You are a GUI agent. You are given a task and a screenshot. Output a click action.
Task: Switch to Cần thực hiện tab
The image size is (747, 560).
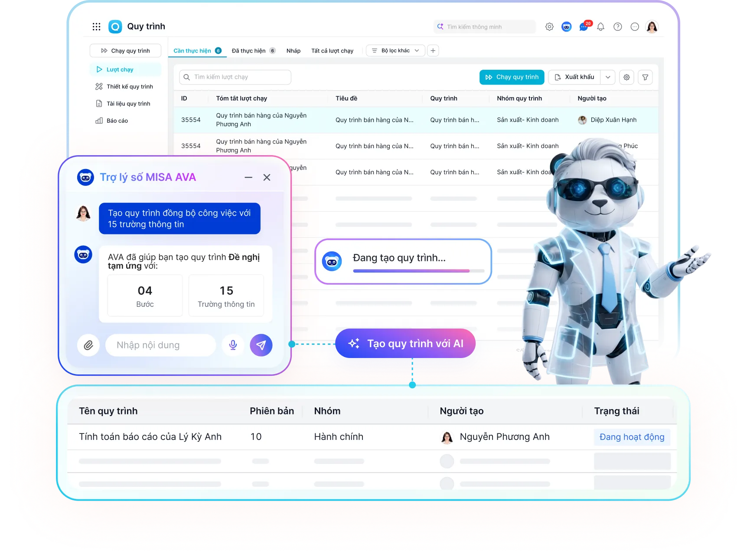tap(197, 51)
